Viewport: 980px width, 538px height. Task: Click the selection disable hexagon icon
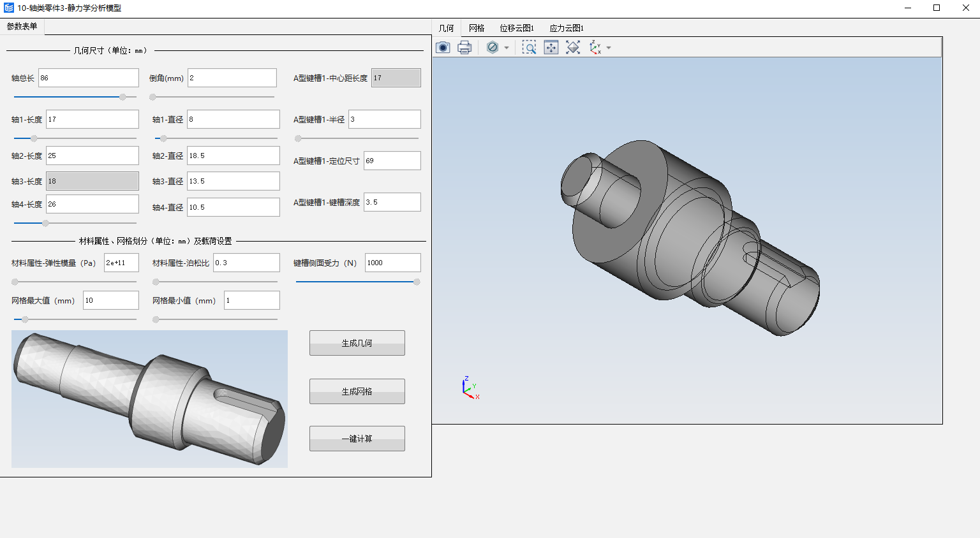[x=492, y=48]
